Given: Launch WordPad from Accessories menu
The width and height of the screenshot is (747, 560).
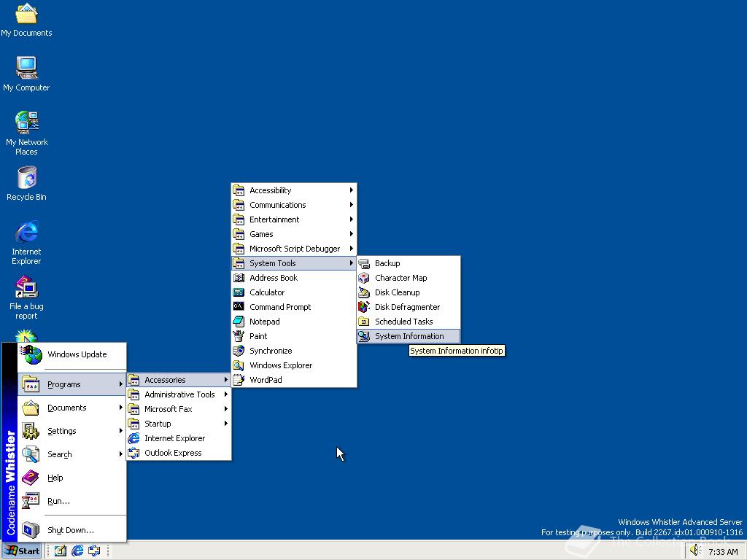Looking at the screenshot, I should coord(294,380).
